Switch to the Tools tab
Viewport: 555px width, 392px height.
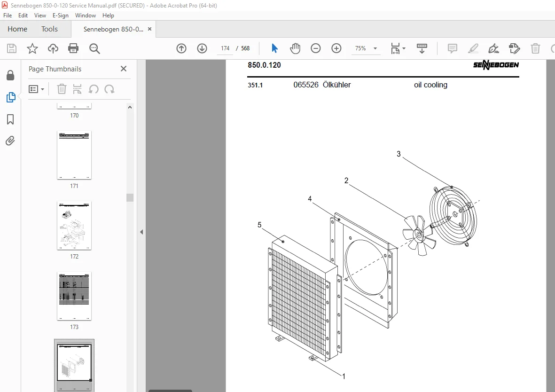49,29
